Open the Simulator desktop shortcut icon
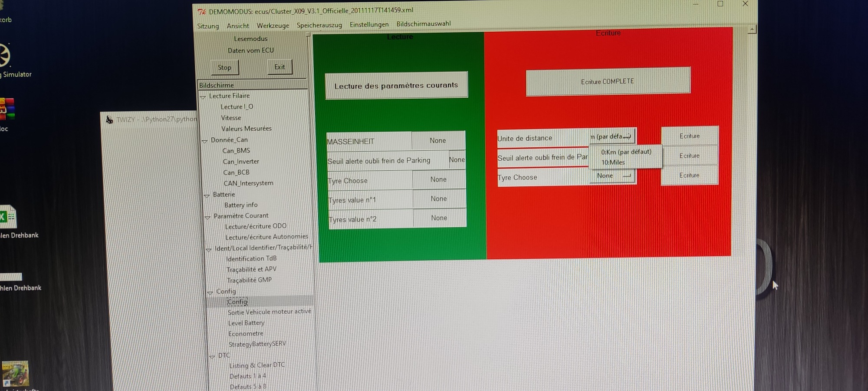Image resolution: width=868 pixels, height=391 pixels. click(x=4, y=56)
